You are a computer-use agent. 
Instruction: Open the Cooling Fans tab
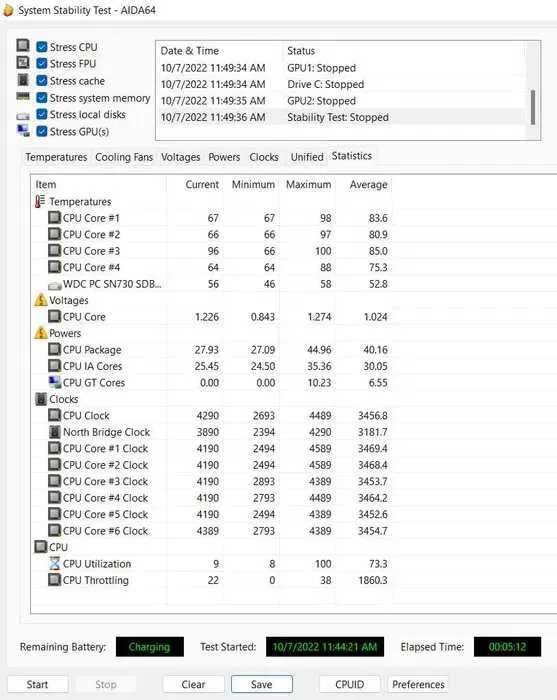pyautogui.click(x=124, y=157)
